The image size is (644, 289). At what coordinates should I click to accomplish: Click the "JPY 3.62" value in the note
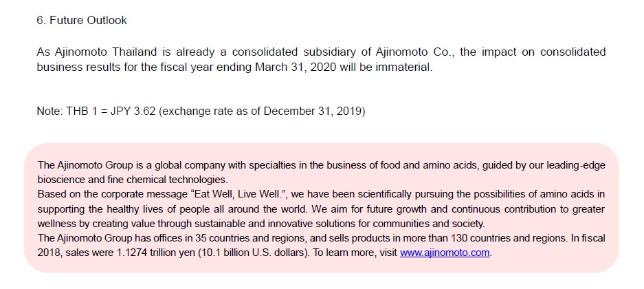133,111
